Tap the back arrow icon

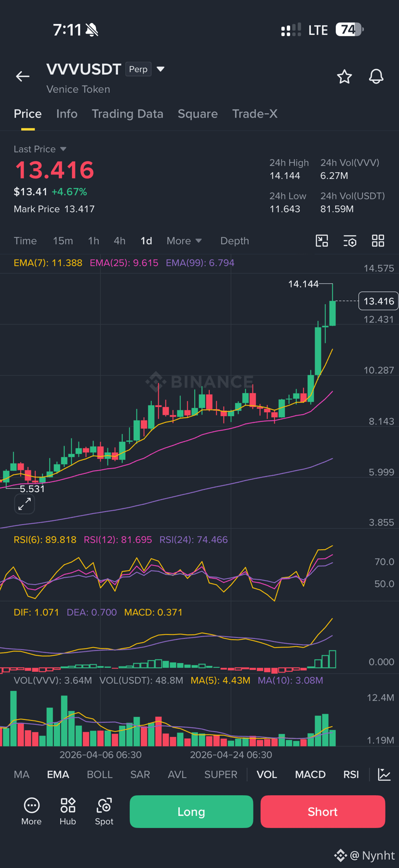pos(23,76)
